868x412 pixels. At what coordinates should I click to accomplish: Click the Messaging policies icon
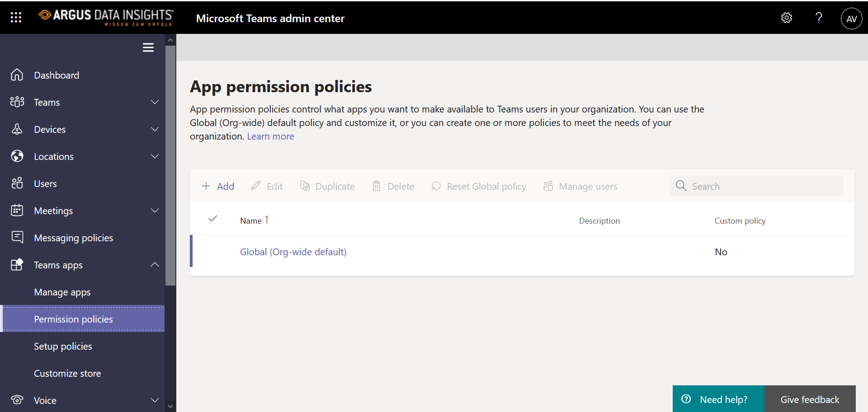coord(17,237)
